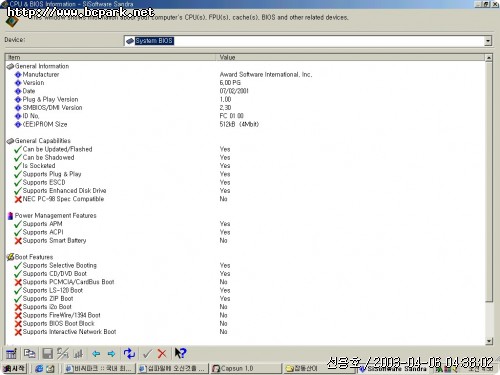This screenshot has width=500, height=375.
Task: Click the context help arrow-question icon
Action: (180, 353)
